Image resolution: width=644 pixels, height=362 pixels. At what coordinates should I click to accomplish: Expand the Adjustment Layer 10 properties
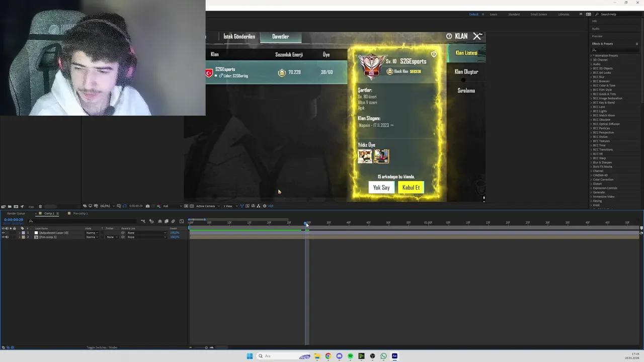(x=19, y=233)
